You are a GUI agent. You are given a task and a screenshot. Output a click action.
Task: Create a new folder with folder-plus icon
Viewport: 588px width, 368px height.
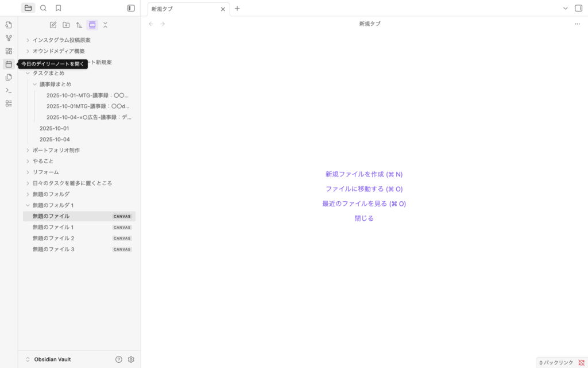(x=66, y=25)
